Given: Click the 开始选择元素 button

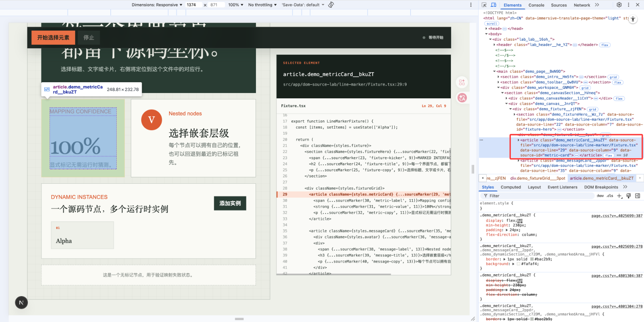Looking at the screenshot, I should click(x=53, y=37).
